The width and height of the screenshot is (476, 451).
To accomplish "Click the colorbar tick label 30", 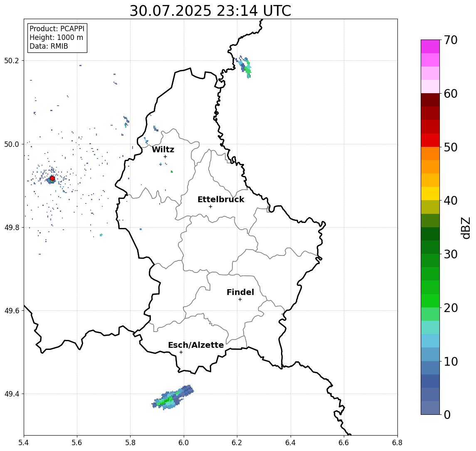I will coord(451,254).
